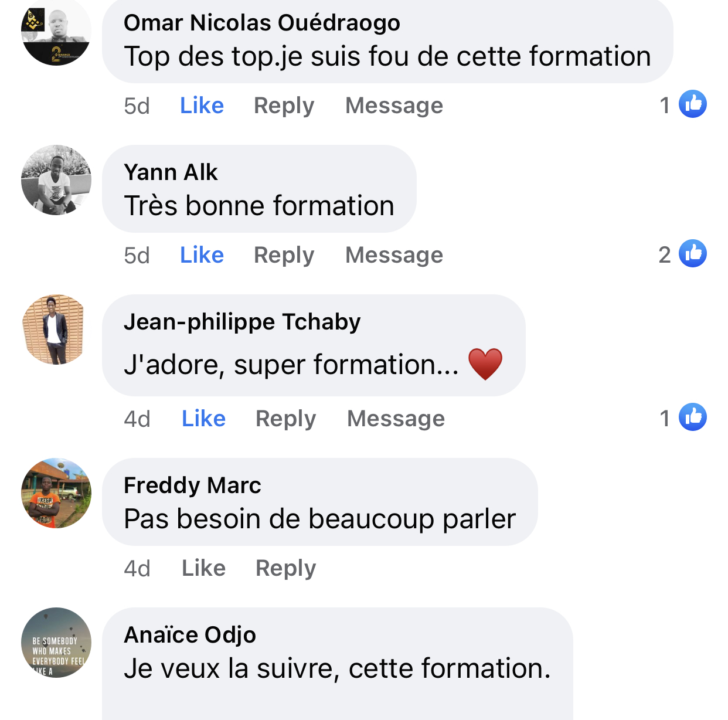Send a message to Jean-philippe Tchaby
The image size is (728, 720).
396,419
